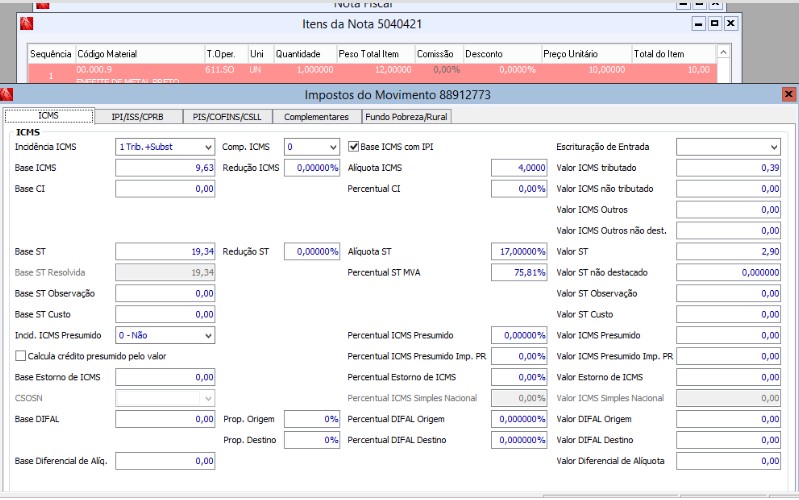This screenshot has height=500, width=799.
Task: Focus the Base CI input
Action: [165, 189]
